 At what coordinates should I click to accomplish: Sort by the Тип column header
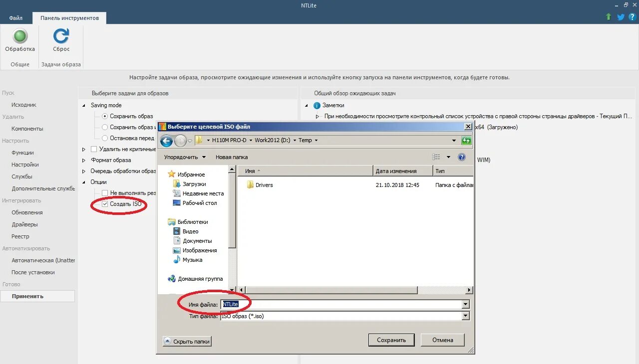click(x=452, y=171)
